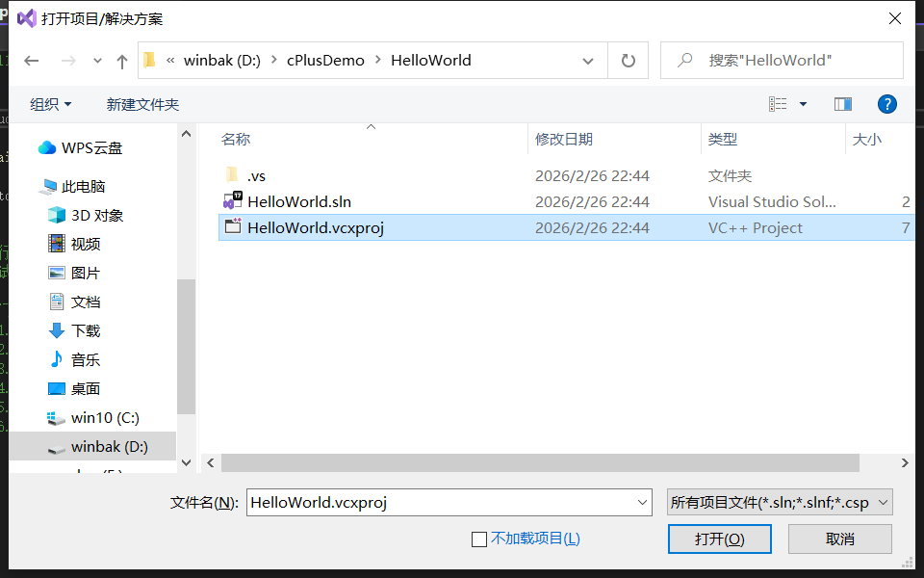Open win10 (C:) drive
Image resolution: width=924 pixels, height=578 pixels.
[105, 417]
